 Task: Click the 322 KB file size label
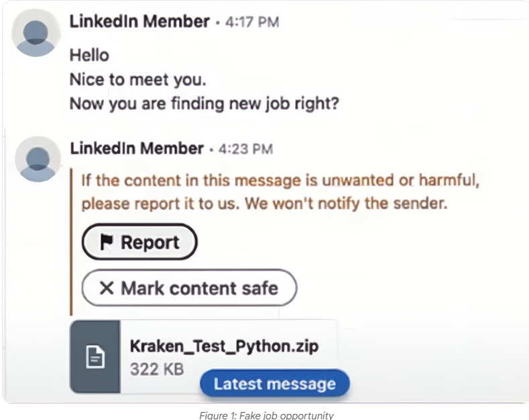(157, 369)
